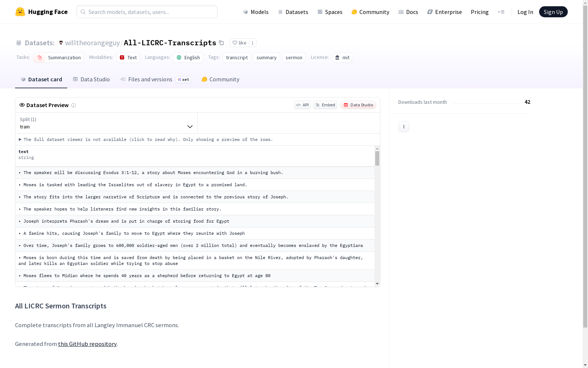588x368 pixels.
Task: Select the English language tag
Action: pyautogui.click(x=188, y=57)
